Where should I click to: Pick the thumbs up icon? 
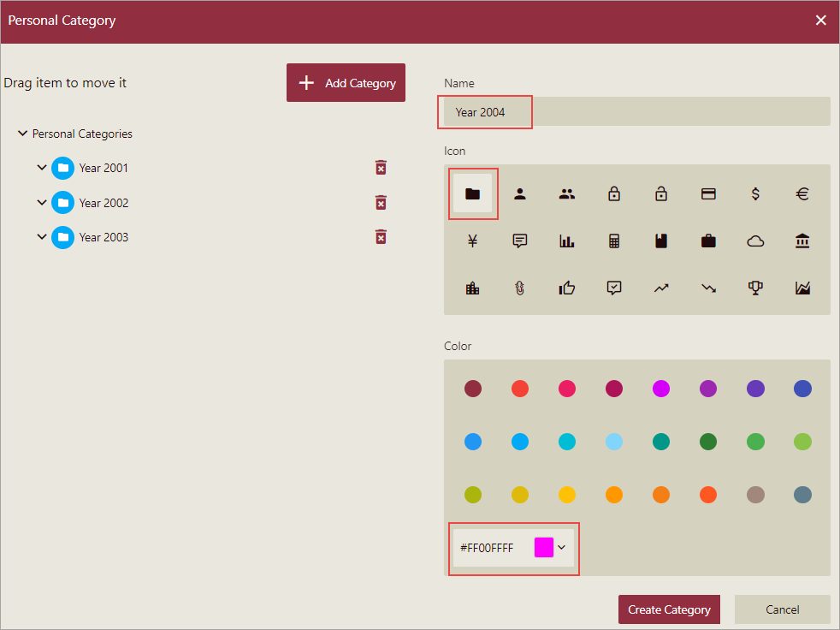click(567, 288)
